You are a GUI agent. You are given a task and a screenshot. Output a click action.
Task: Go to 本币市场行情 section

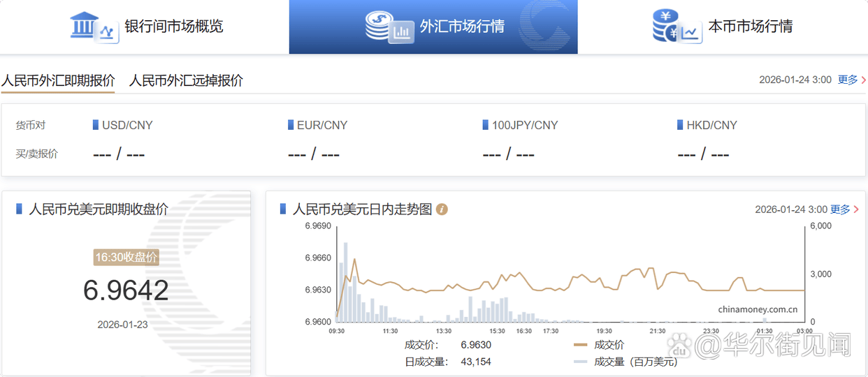(x=750, y=27)
